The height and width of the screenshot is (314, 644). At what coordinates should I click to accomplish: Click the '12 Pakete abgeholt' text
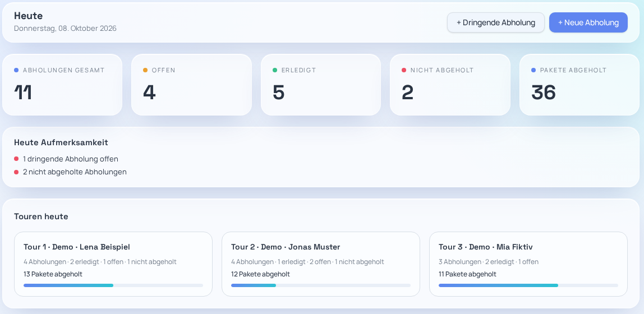(x=260, y=274)
